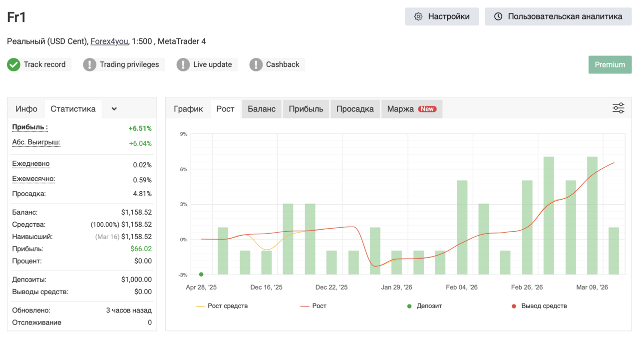Click the clock icon in Пользовательская аналитика
Image resolution: width=644 pixels, height=337 pixels.
(x=498, y=16)
